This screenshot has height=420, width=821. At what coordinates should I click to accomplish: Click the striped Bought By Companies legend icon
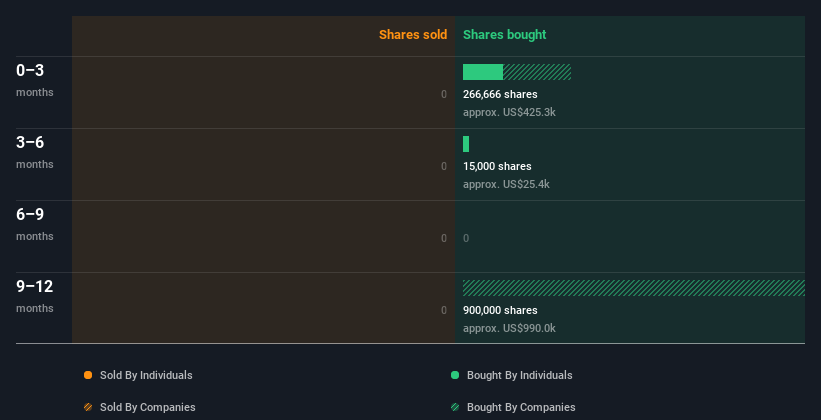click(x=455, y=407)
